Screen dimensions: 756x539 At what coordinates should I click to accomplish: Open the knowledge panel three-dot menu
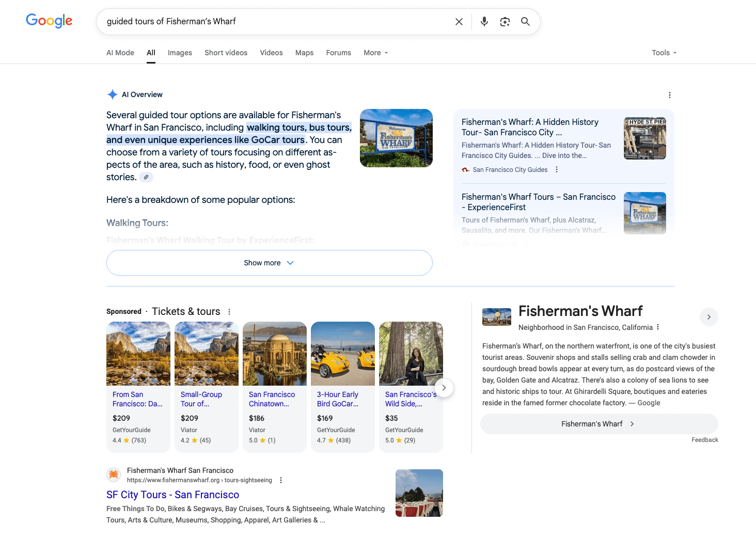point(658,327)
